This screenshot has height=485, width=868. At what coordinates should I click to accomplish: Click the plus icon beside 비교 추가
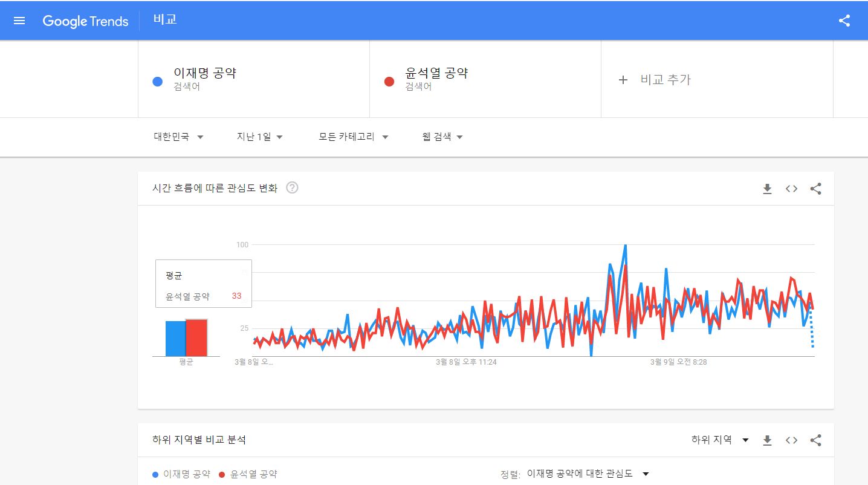click(623, 80)
